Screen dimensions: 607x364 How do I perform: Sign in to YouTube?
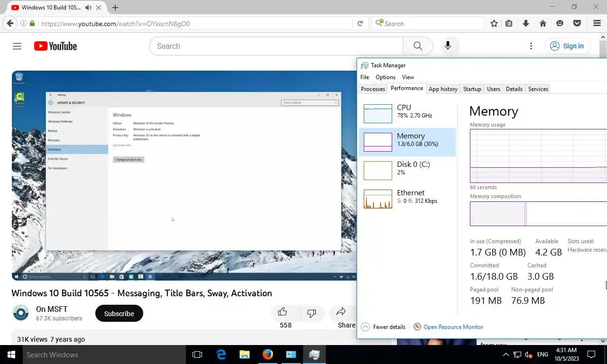[x=567, y=46]
